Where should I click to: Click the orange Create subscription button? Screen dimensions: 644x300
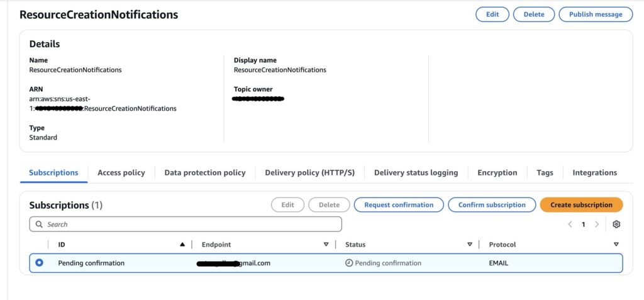(x=582, y=204)
